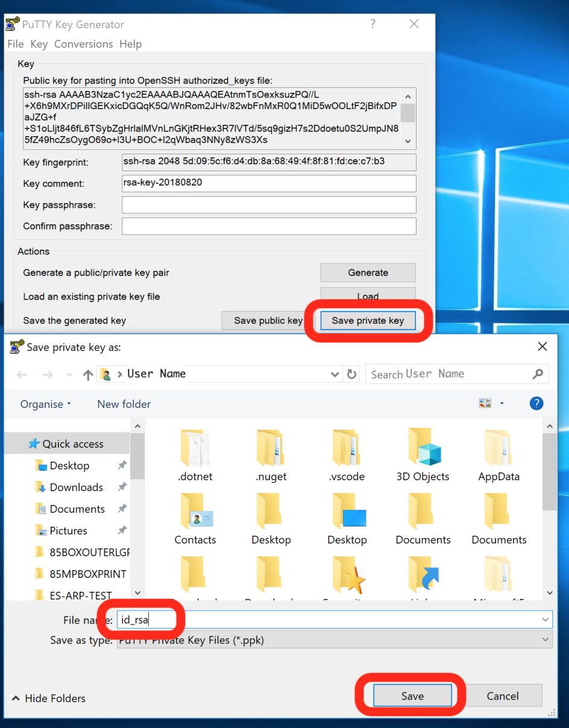Open the Organise dropdown menu
The image size is (569, 728).
[46, 404]
